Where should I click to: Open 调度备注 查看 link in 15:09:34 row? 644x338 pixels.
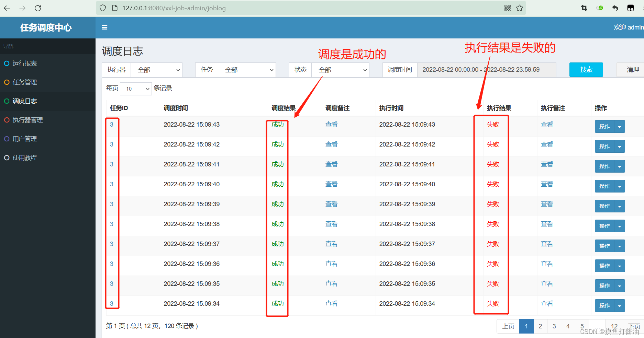pos(332,304)
